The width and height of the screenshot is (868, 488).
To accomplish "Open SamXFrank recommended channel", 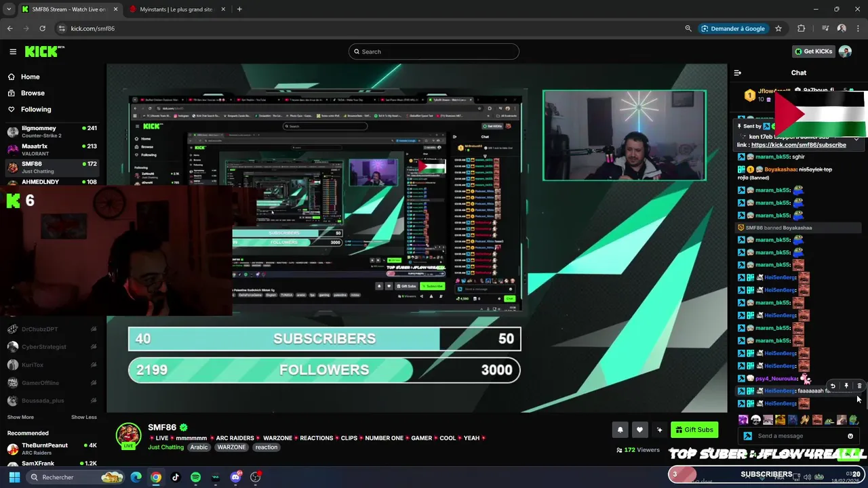I will pyautogui.click(x=53, y=464).
